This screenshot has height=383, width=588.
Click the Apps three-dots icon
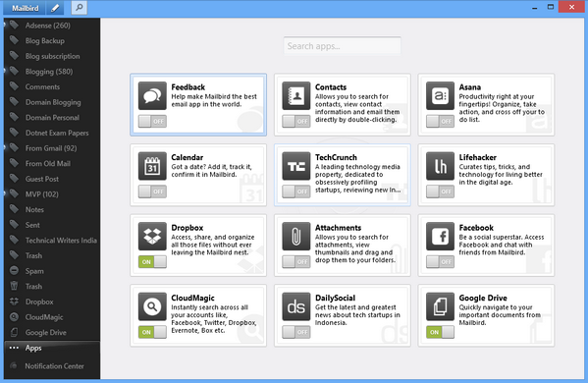pos(14,348)
